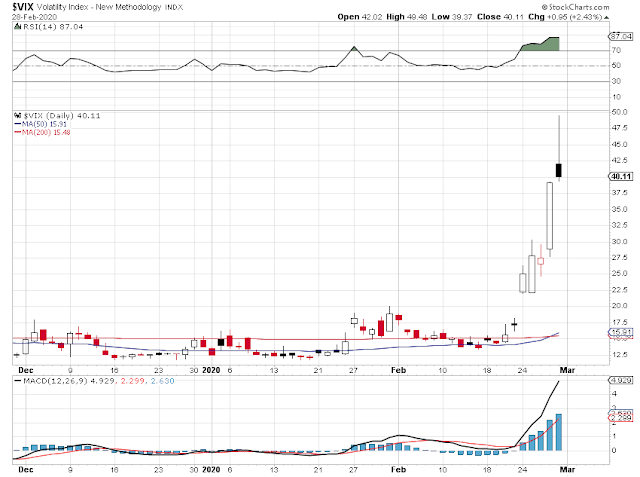Click 'Feb' label under the MACD panel
Image resolution: width=640 pixels, height=477 pixels.
click(398, 469)
